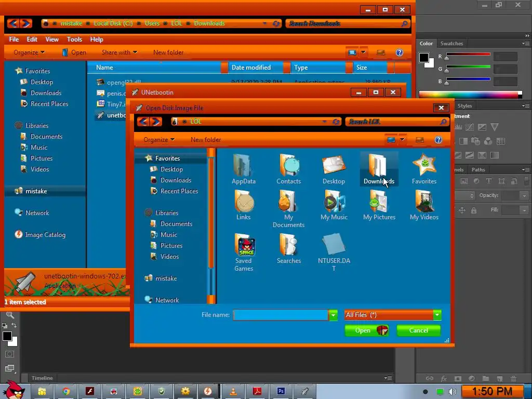The image size is (532, 399).
Task: Expand Organize menu in Downloads Explorer window
Action: pos(29,52)
